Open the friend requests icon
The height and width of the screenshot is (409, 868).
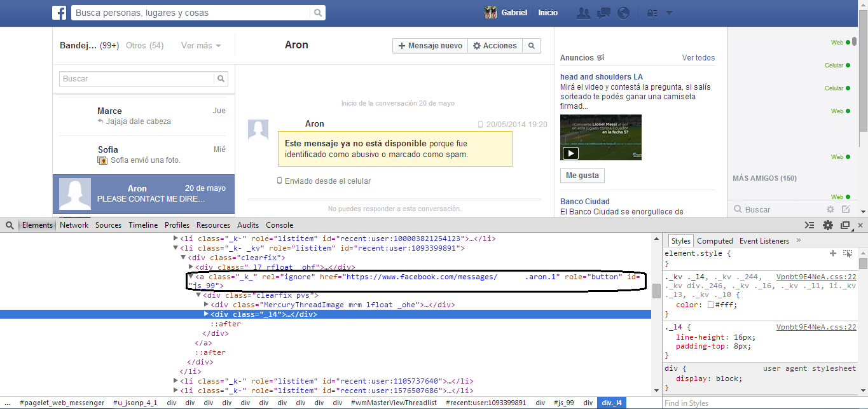583,13
